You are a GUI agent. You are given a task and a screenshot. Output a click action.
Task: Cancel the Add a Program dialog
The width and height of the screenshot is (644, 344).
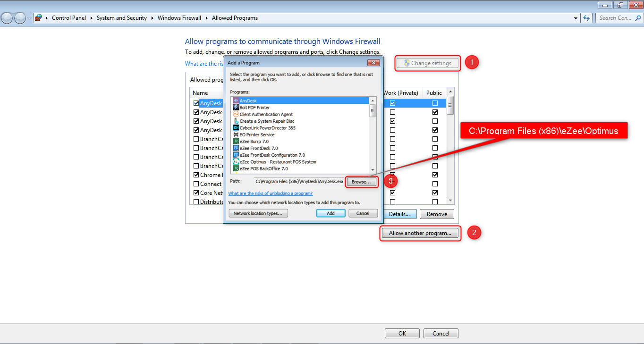tap(363, 213)
